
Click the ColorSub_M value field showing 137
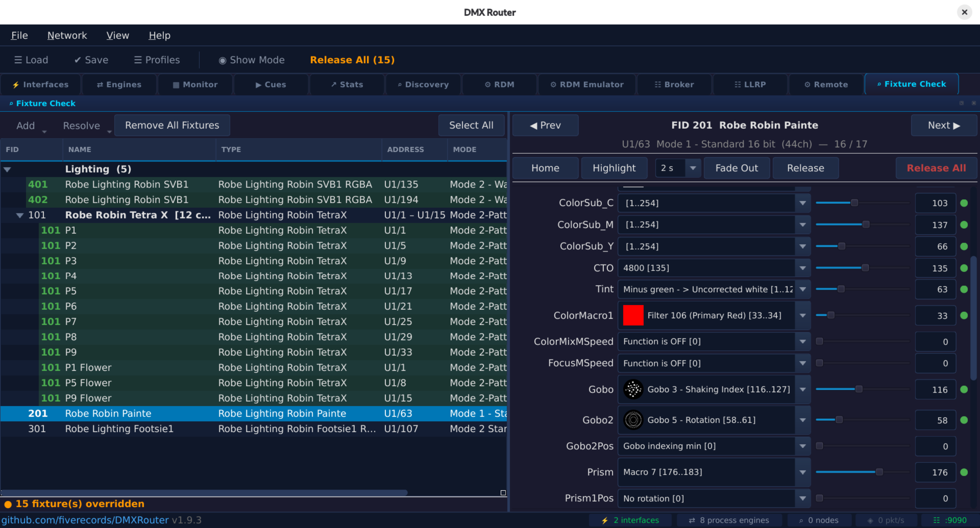tap(935, 225)
